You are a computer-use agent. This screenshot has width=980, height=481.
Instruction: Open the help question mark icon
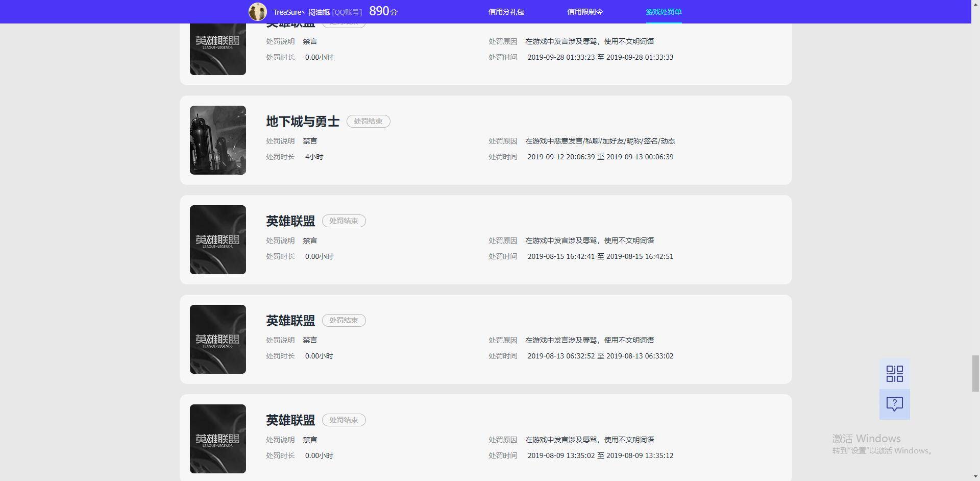pyautogui.click(x=894, y=404)
